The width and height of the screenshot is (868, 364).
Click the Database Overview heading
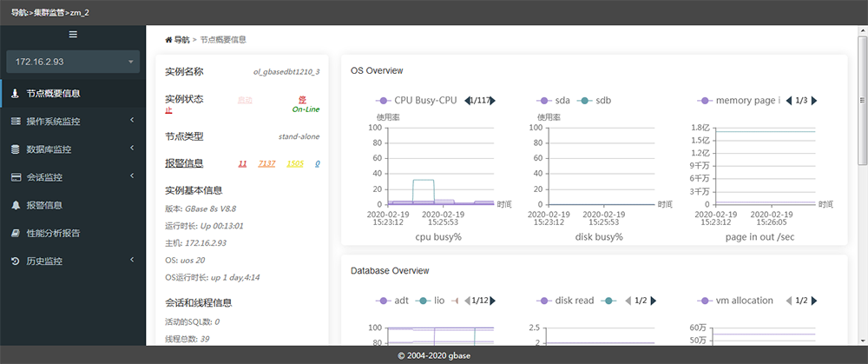pyautogui.click(x=390, y=271)
